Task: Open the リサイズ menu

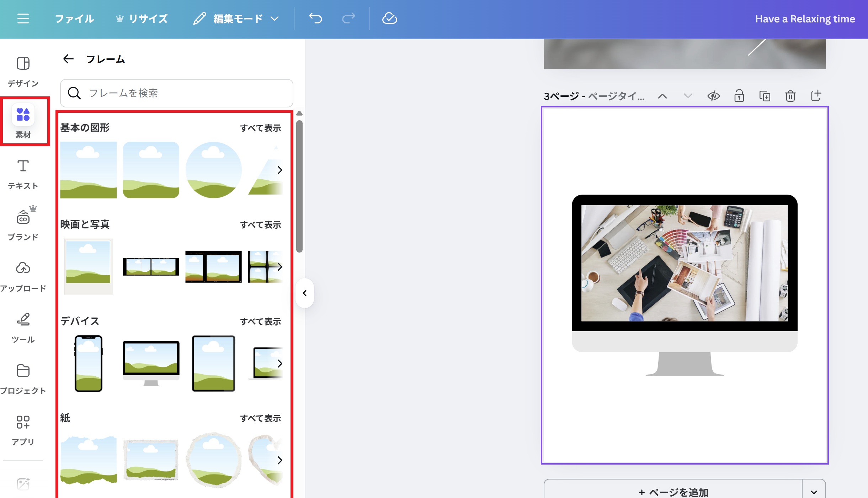Action: 142,18
